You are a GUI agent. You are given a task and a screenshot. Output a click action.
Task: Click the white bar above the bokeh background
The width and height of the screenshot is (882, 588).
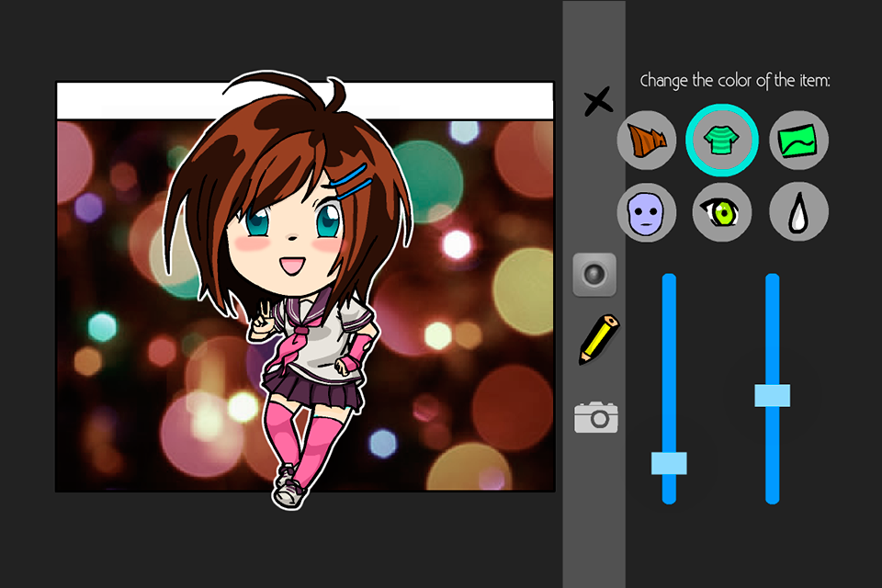pos(305,101)
